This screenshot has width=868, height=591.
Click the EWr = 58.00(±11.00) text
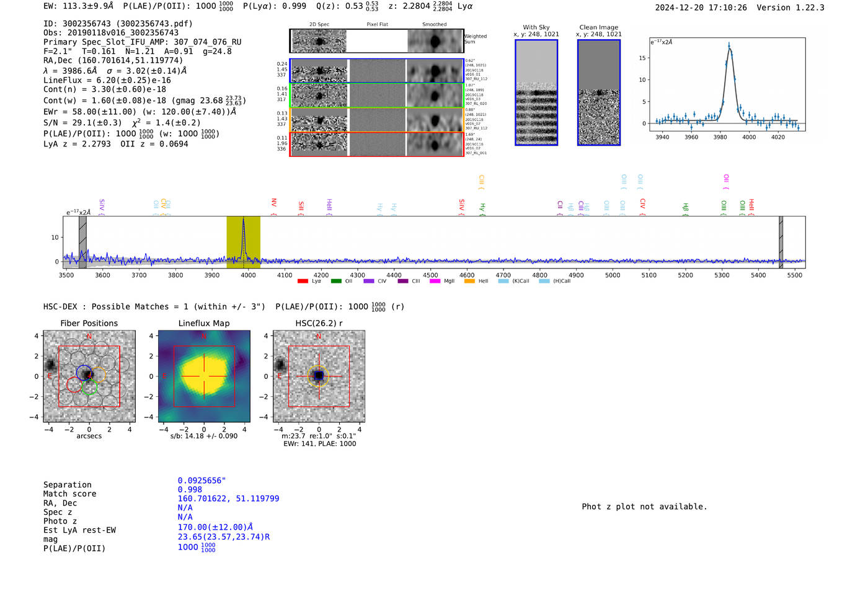[x=90, y=112]
